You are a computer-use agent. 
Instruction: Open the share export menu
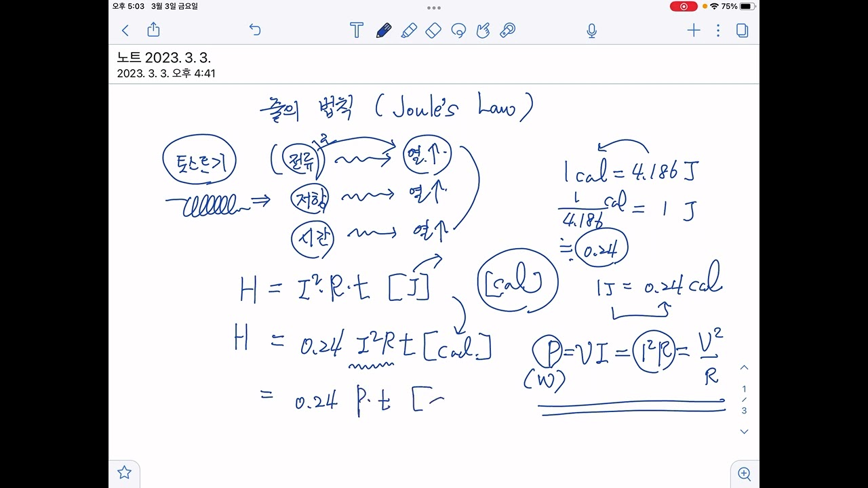(x=153, y=30)
